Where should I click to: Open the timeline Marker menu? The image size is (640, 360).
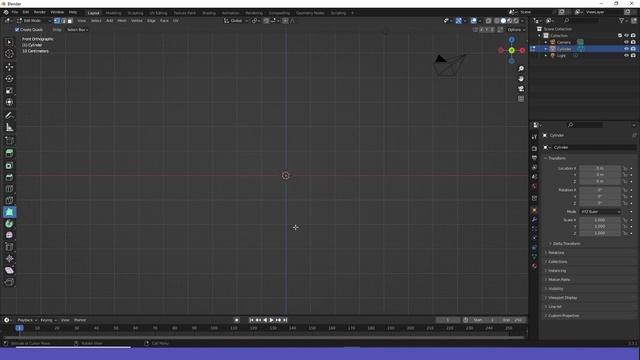80,320
